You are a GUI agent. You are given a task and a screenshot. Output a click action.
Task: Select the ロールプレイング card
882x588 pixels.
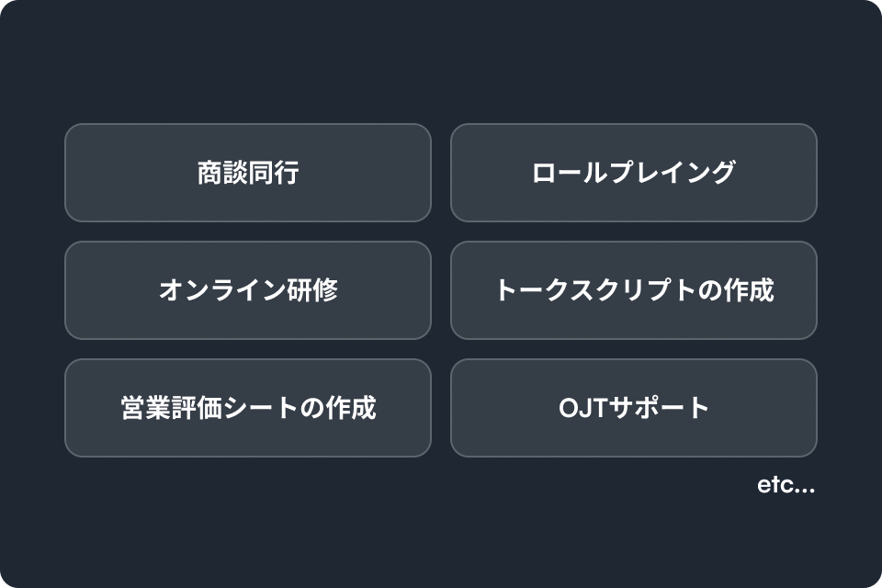(634, 173)
